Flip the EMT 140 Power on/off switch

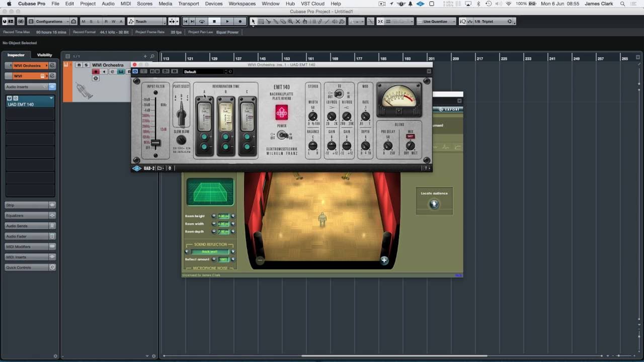tap(282, 135)
